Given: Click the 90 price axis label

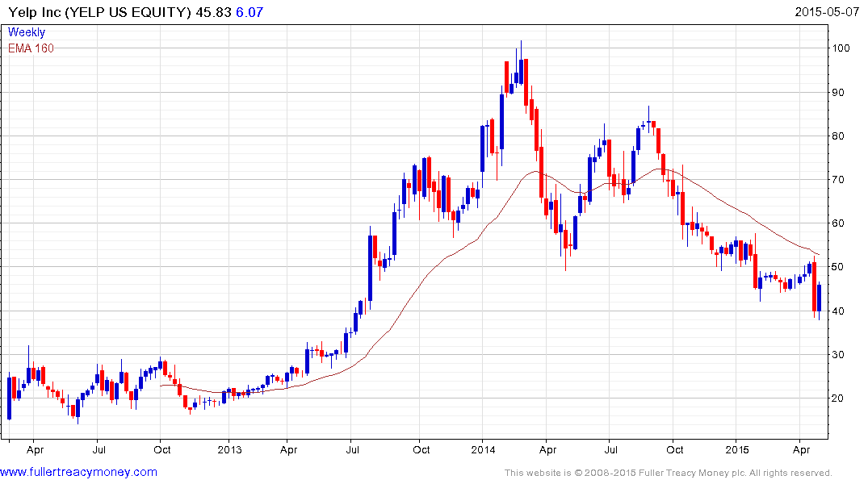Looking at the screenshot, I should (x=838, y=93).
